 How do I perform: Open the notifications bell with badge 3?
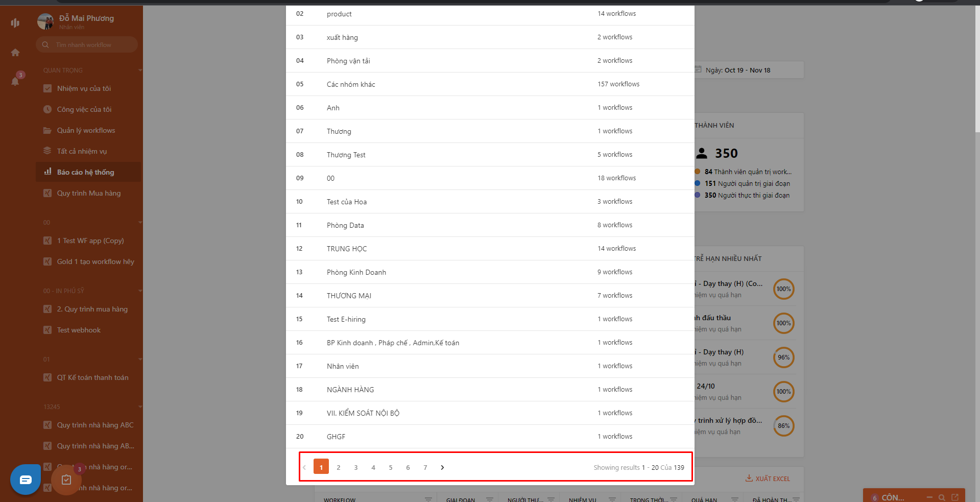pos(16,80)
